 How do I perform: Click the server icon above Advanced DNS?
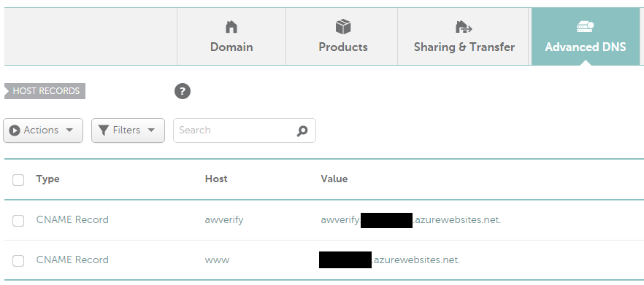tap(586, 27)
